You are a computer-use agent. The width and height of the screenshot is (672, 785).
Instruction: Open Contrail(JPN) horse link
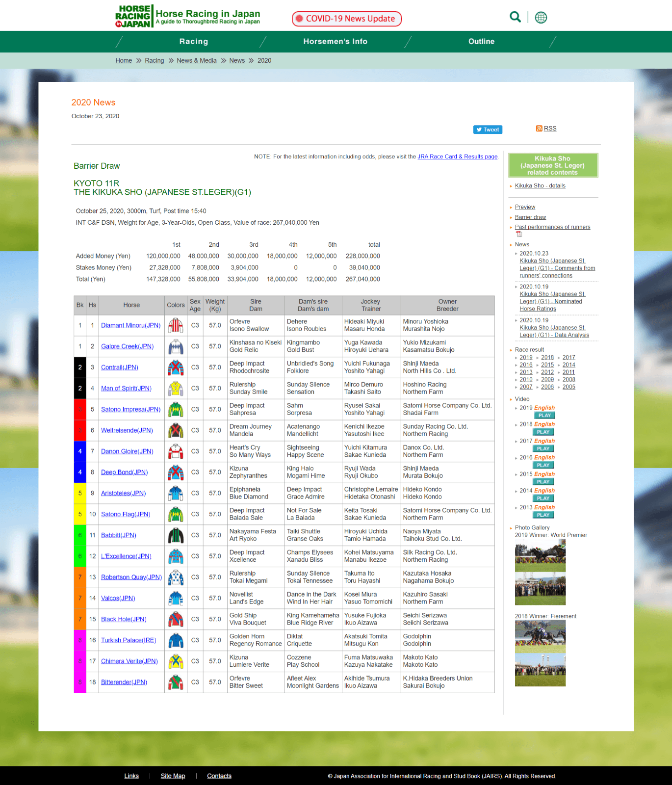pyautogui.click(x=120, y=367)
